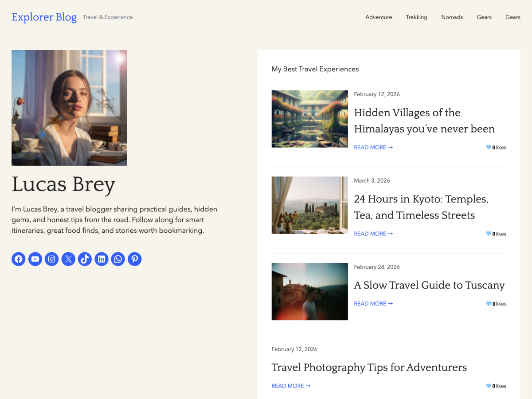Select the Trekking navigation item
The image size is (532, 399).
point(417,17)
